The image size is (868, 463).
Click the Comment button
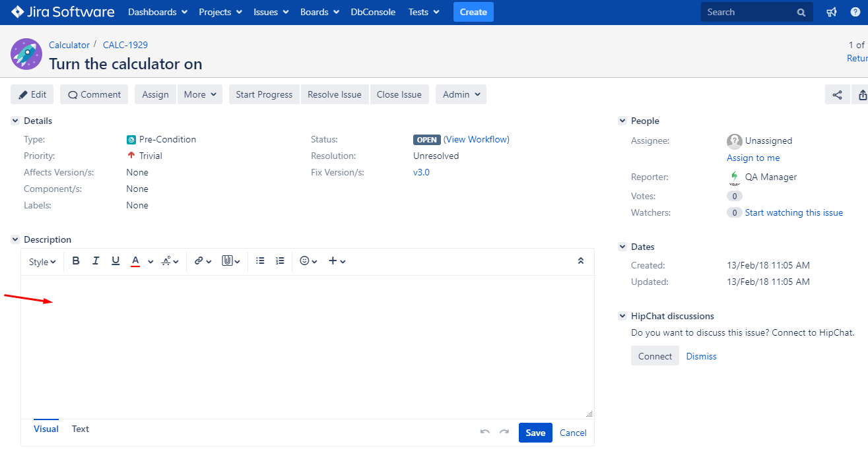click(x=94, y=94)
